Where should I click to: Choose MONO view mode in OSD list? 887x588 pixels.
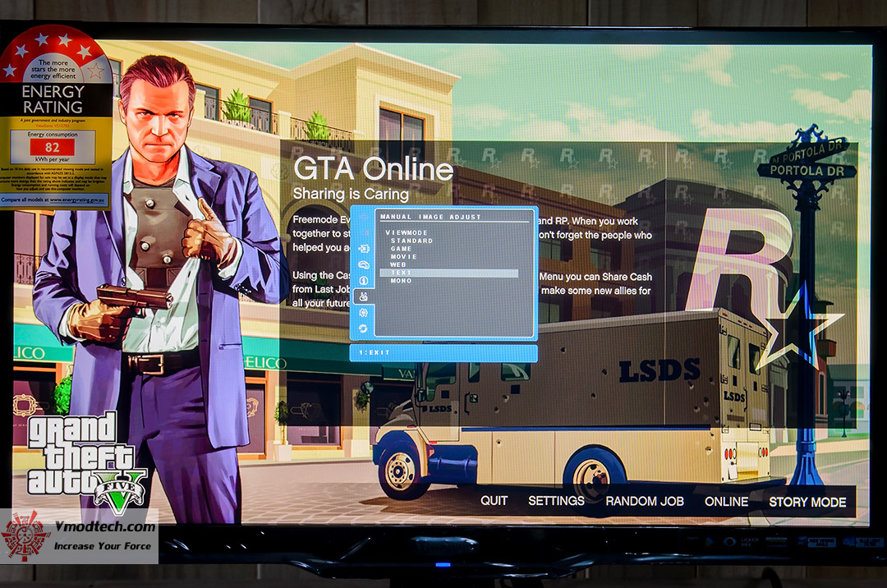coord(401,280)
